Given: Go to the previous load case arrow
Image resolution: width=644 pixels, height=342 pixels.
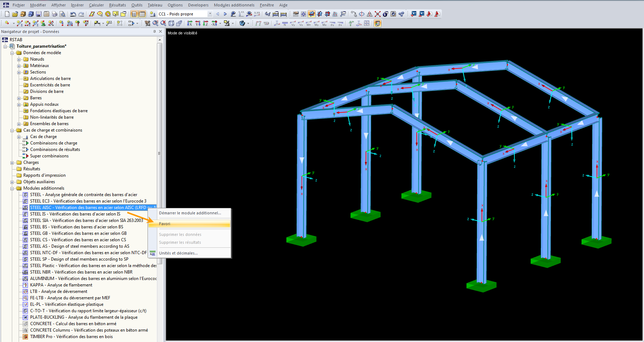Looking at the screenshot, I should (218, 14).
